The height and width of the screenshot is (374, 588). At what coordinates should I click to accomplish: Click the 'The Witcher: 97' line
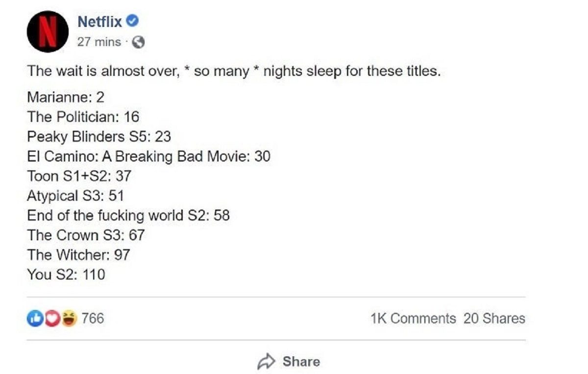pyautogui.click(x=78, y=255)
